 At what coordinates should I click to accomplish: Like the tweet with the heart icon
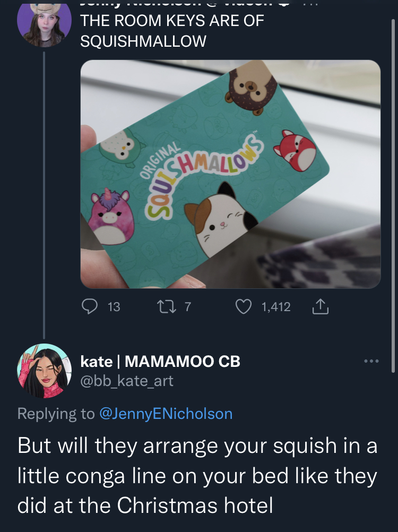coord(244,307)
